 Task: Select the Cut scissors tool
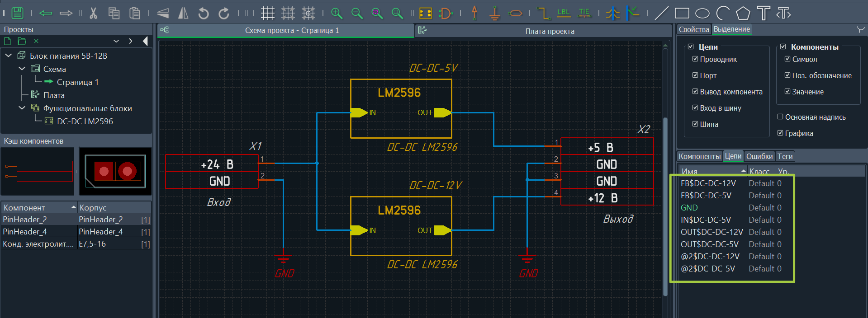click(94, 13)
